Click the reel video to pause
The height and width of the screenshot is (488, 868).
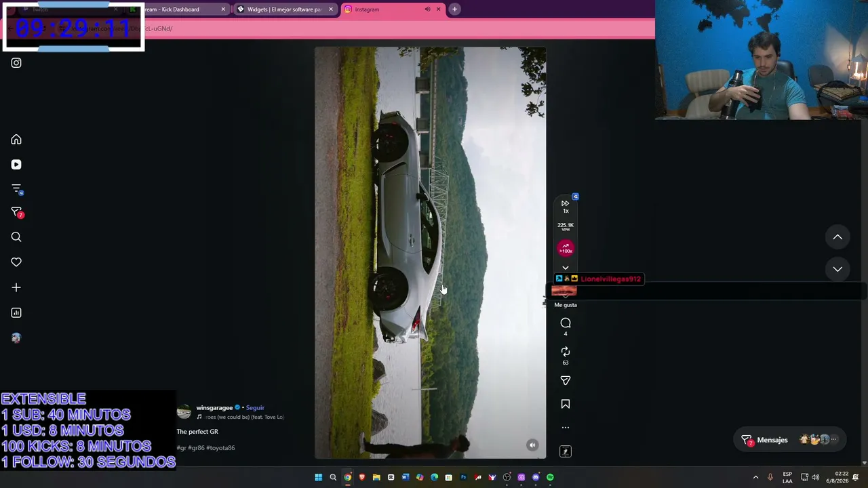(430, 253)
